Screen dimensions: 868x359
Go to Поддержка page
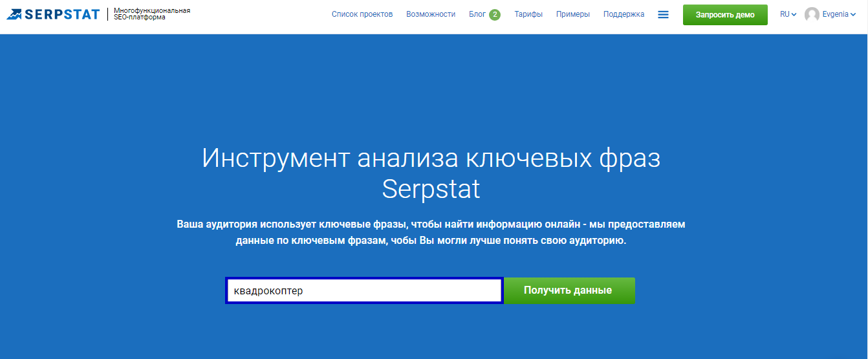624,14
